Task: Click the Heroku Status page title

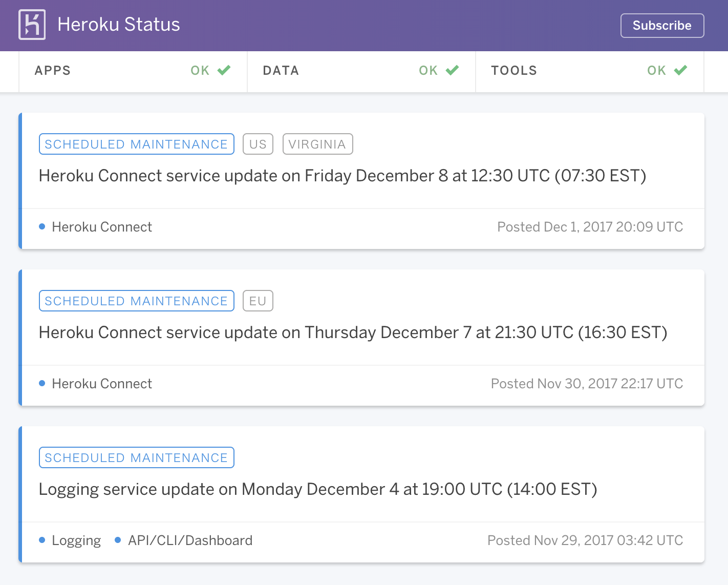Action: (x=119, y=24)
